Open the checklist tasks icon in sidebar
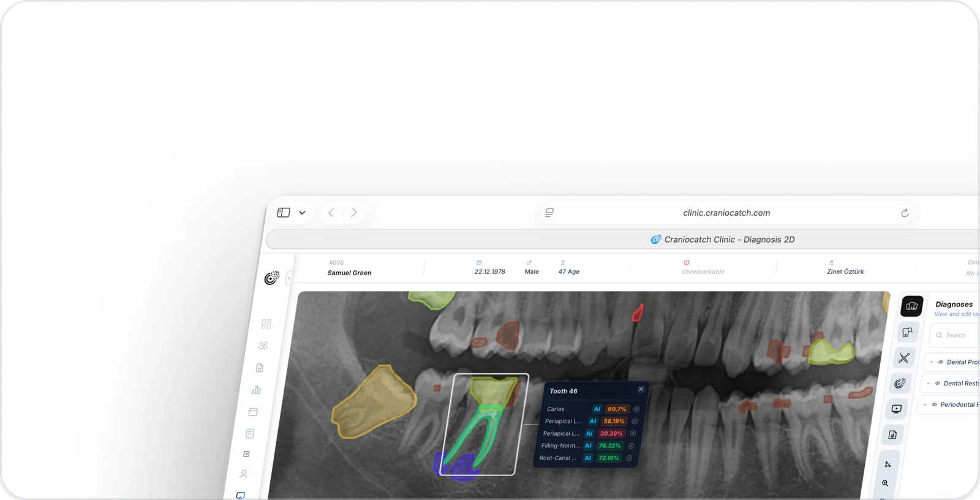 click(x=246, y=454)
